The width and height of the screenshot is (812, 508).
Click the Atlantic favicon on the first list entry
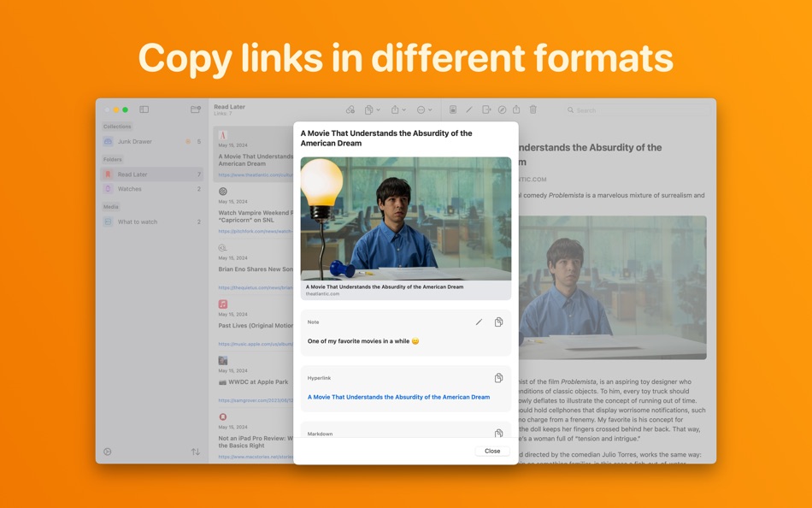(x=223, y=135)
